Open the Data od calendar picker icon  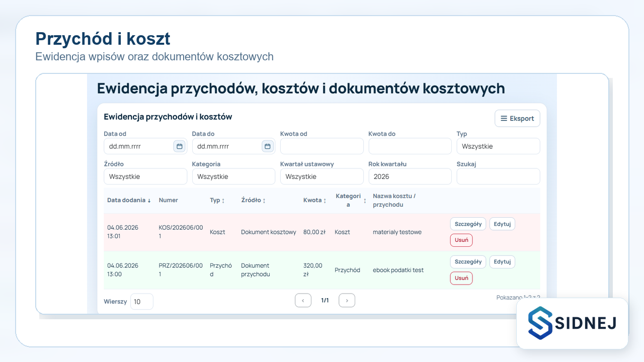[x=179, y=146]
